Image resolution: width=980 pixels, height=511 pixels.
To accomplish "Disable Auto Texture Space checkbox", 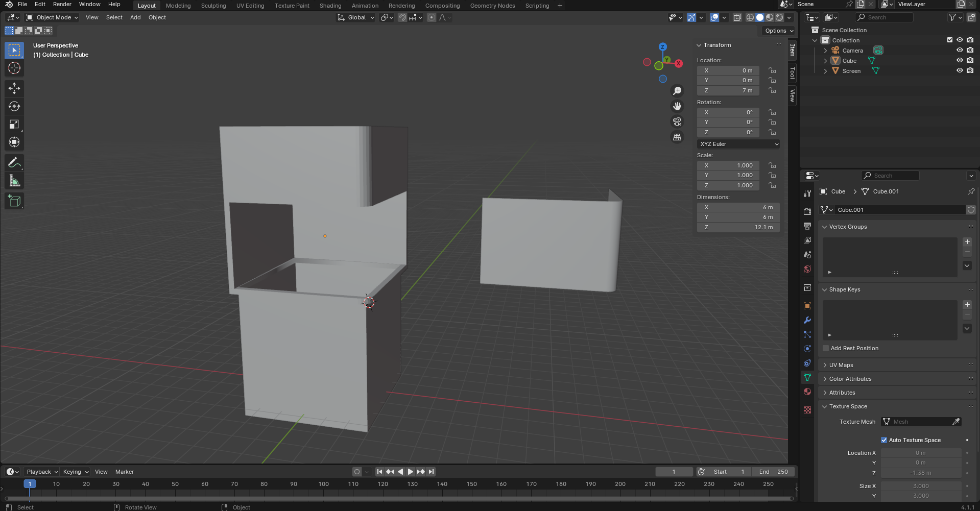I will [x=884, y=440].
